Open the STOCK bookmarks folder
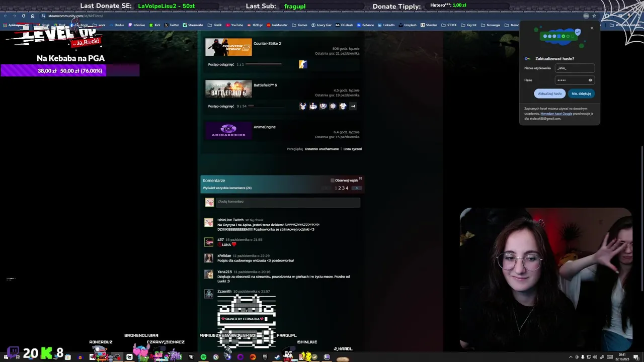 coord(449,25)
